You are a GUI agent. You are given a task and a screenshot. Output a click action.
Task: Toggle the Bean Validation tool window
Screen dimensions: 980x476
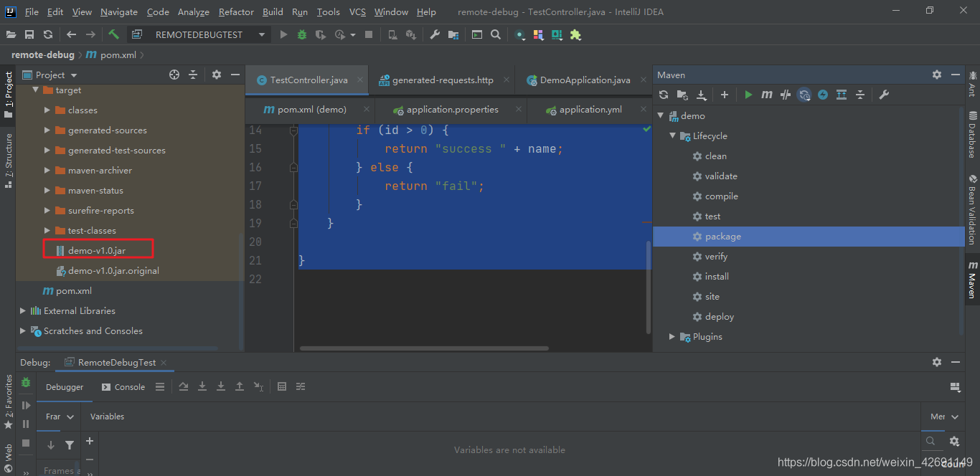pos(972,210)
